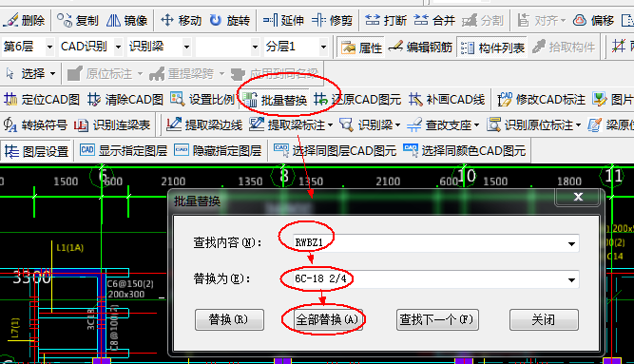634x364 pixels.
Task: Toggle the 构件列表 component list
Action: 492,48
